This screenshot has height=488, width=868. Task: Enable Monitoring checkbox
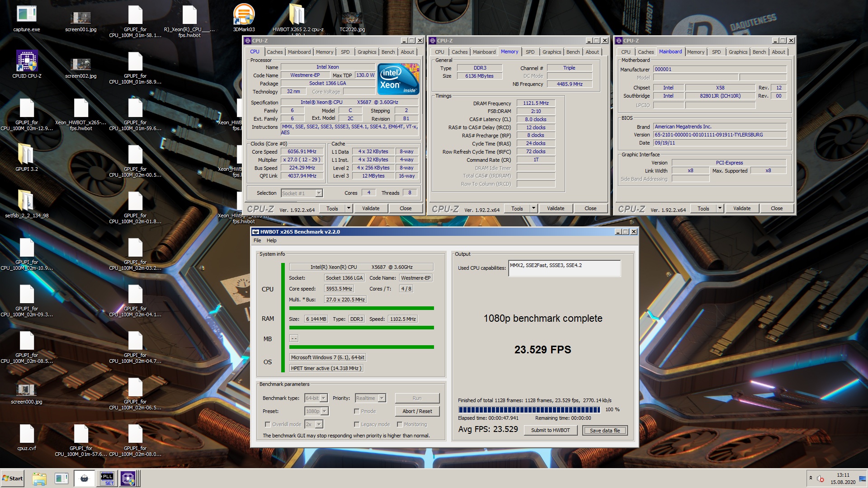(400, 424)
